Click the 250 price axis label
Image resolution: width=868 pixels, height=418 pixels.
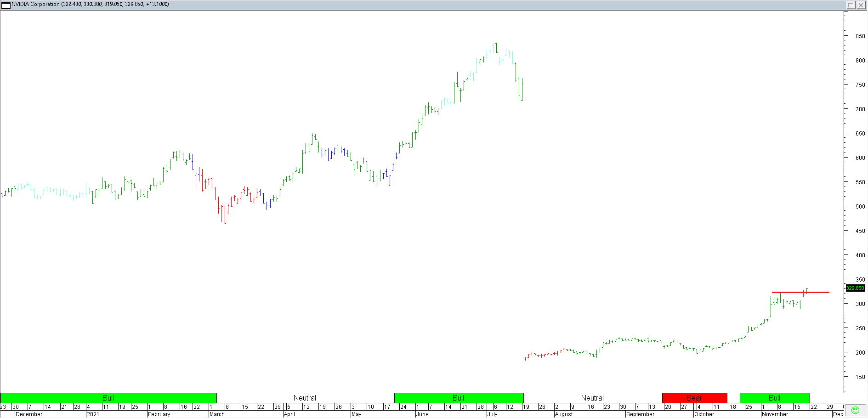[x=860, y=328]
